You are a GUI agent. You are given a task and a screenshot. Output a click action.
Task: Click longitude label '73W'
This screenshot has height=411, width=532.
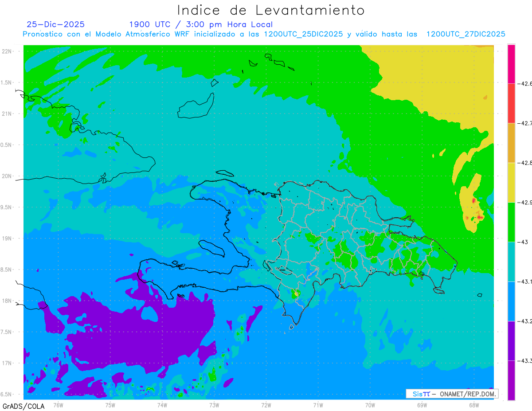click(x=214, y=405)
